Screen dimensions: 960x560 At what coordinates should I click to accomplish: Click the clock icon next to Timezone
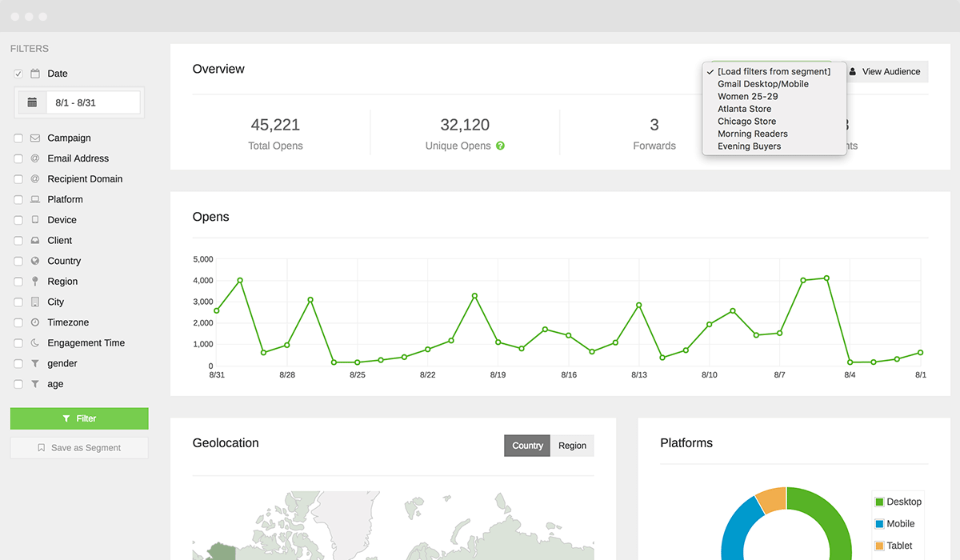35,322
